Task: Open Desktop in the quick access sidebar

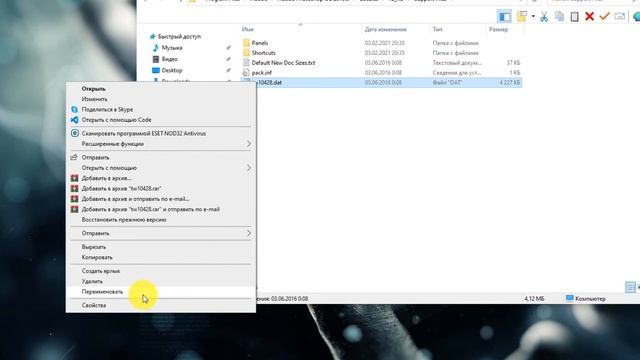Action: click(172, 70)
